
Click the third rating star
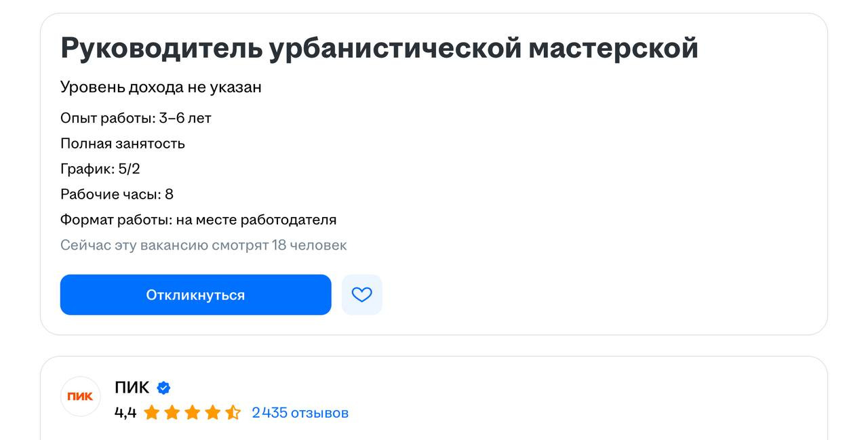click(x=192, y=412)
